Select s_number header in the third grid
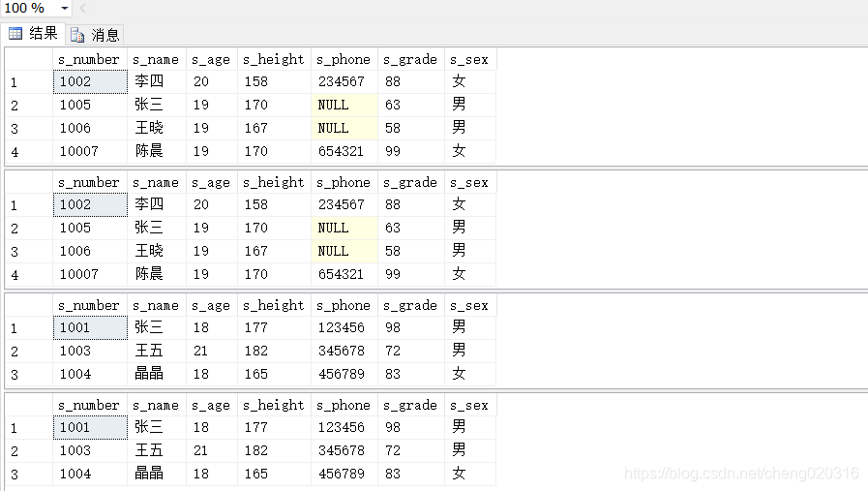This screenshot has height=491, width=868. [90, 305]
